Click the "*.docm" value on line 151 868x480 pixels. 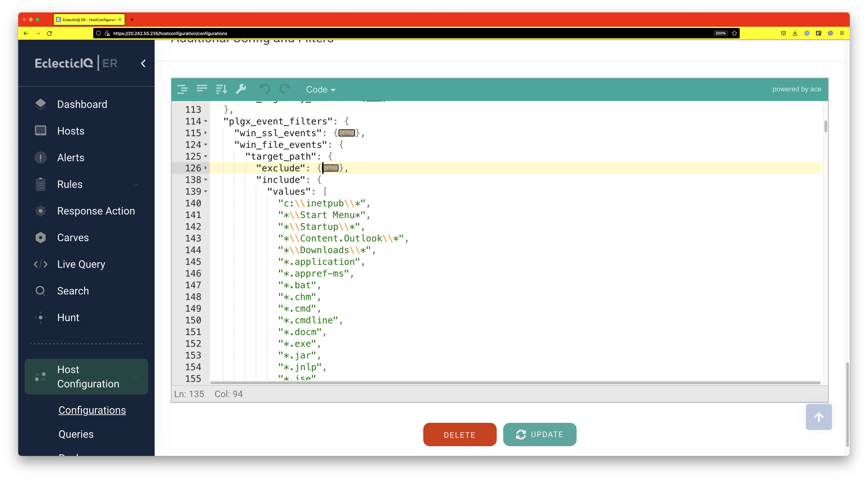point(300,332)
